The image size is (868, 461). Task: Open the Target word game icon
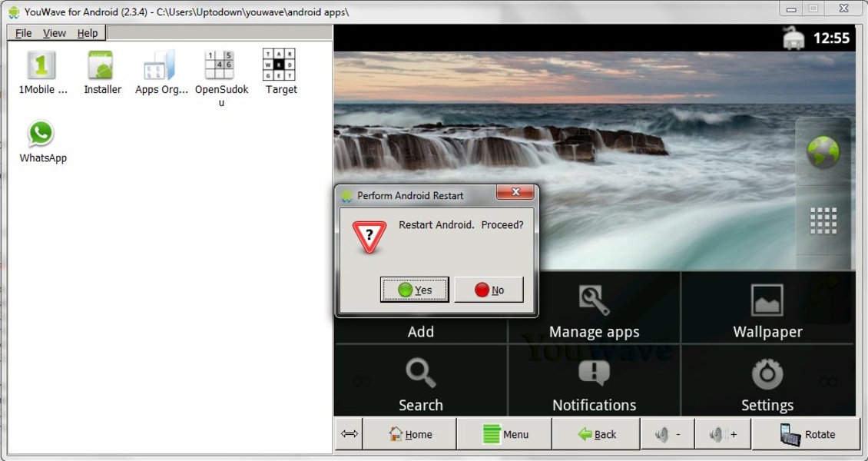coord(280,65)
